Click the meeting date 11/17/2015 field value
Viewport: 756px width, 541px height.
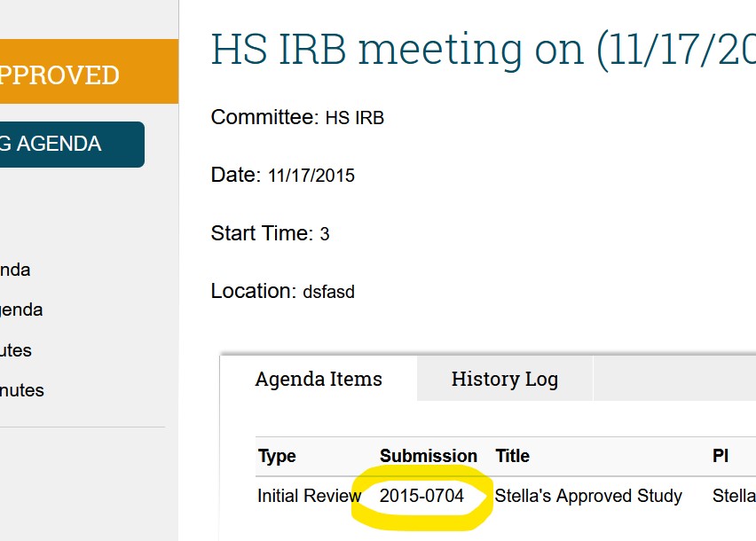[x=311, y=176]
